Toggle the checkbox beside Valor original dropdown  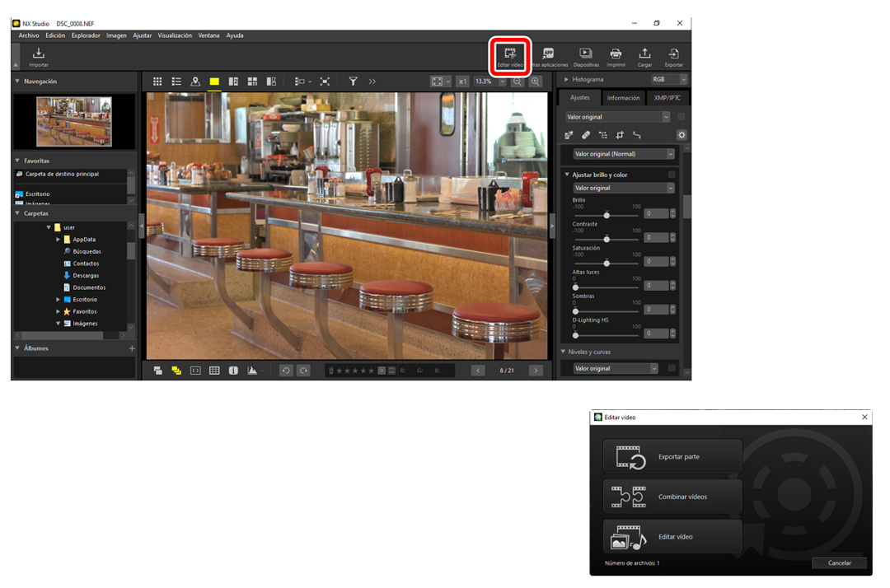click(682, 117)
